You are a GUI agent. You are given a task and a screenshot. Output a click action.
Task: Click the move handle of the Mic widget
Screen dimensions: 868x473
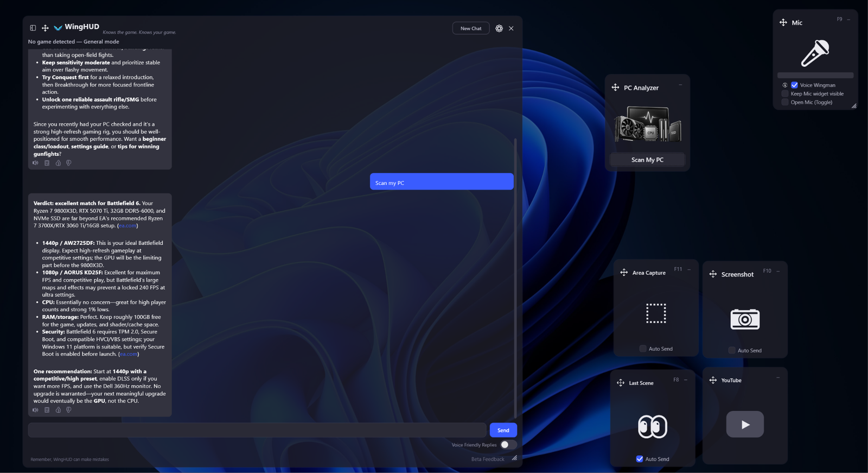coord(783,22)
